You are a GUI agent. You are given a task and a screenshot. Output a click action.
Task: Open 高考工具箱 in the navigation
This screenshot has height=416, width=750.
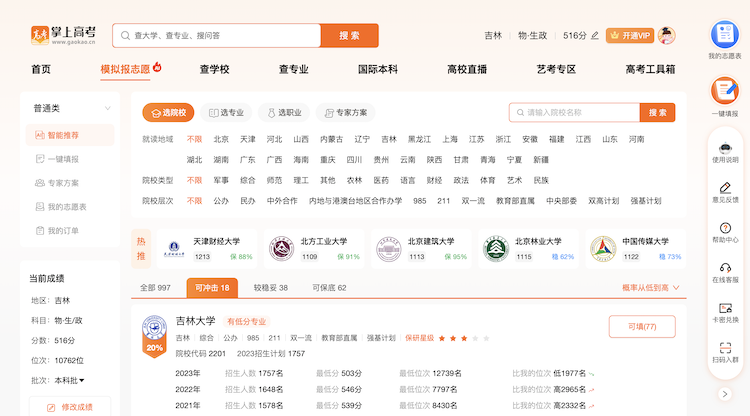(650, 69)
